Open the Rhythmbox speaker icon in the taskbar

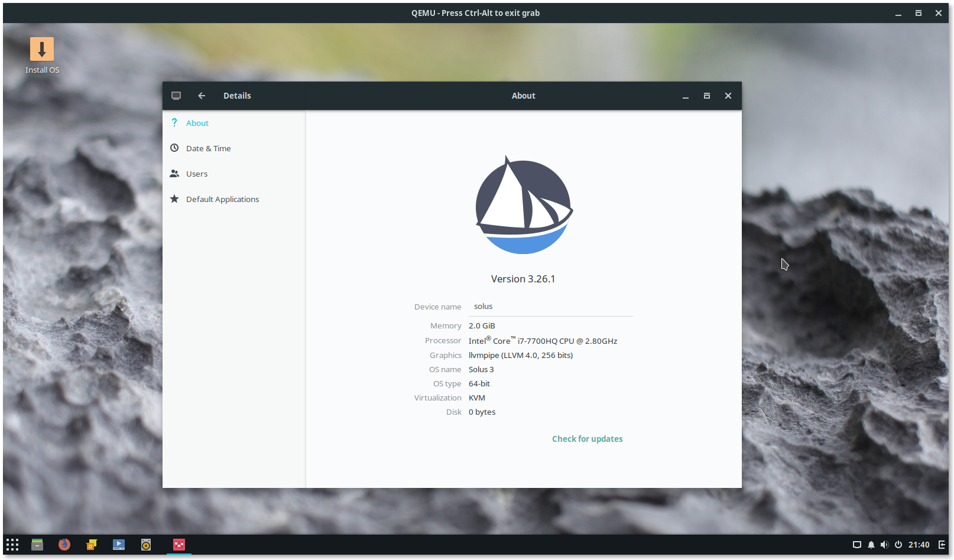coord(146,545)
